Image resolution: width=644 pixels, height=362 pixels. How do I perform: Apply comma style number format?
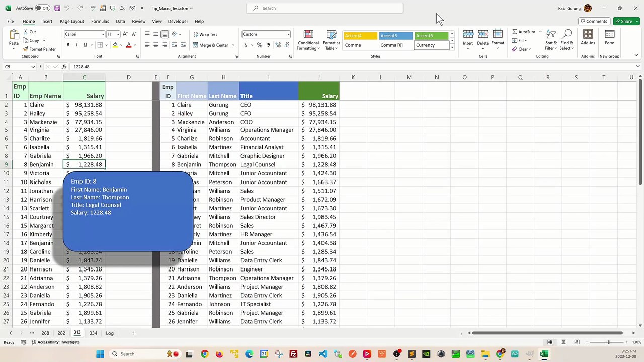pyautogui.click(x=268, y=45)
